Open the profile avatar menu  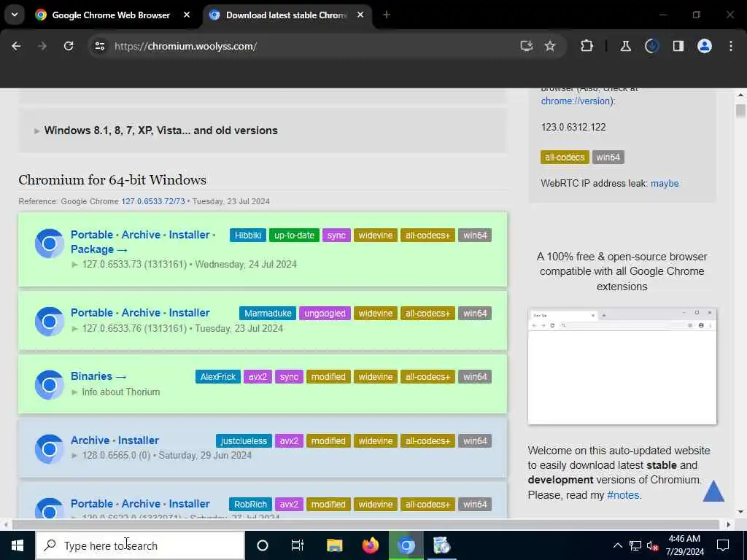[704, 46]
